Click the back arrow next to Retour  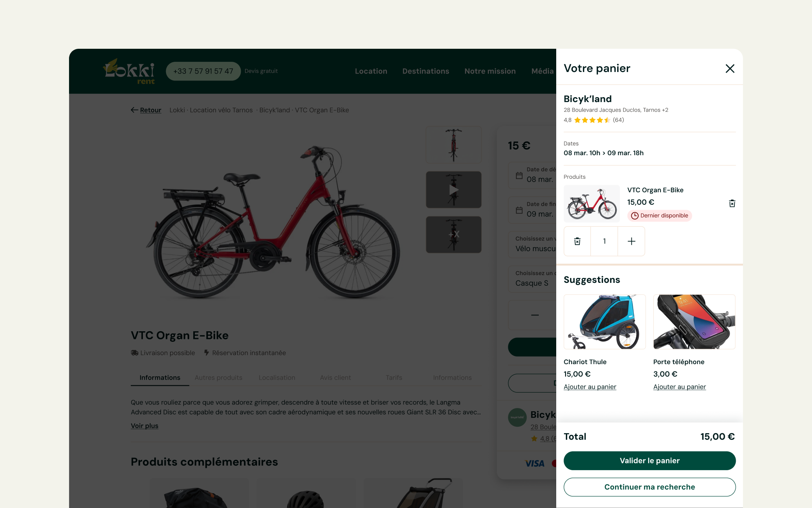(134, 110)
